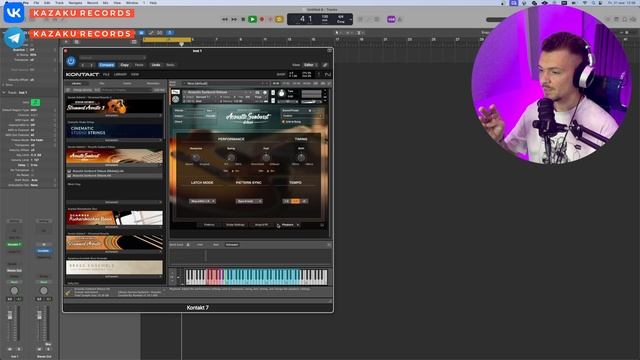Open the Window menu in menu bar
640x360 pixels.
pyautogui.click(x=132, y=2)
